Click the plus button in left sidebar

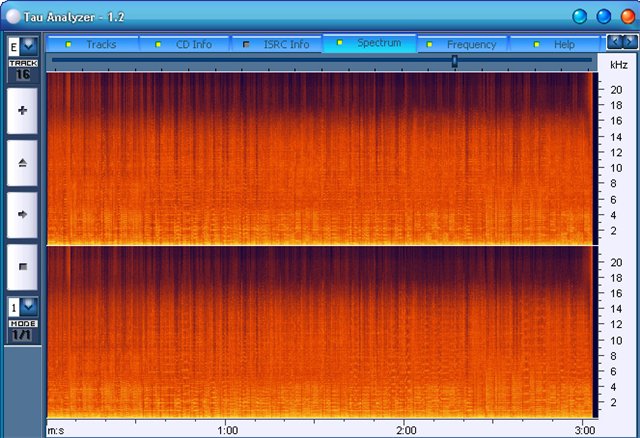coord(22,111)
